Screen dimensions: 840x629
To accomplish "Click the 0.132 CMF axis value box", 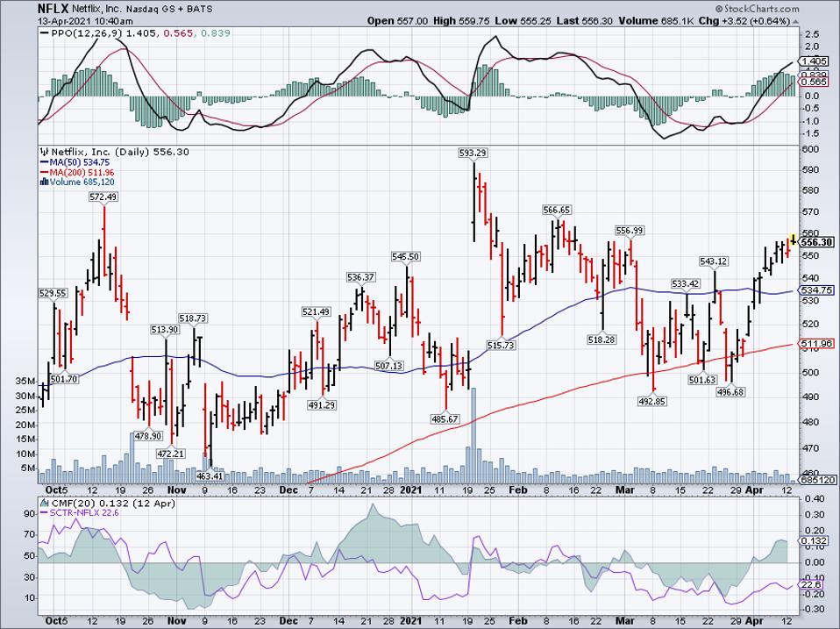I will pyautogui.click(x=813, y=541).
